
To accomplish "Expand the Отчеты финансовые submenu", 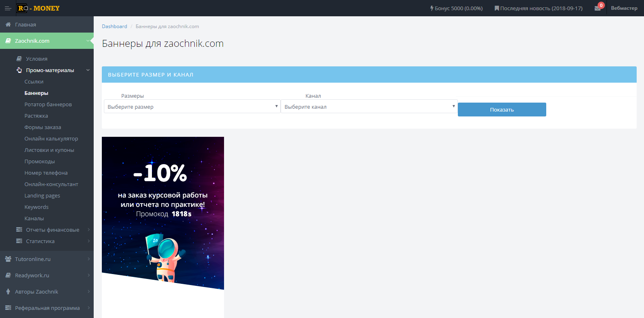I will [x=53, y=230].
